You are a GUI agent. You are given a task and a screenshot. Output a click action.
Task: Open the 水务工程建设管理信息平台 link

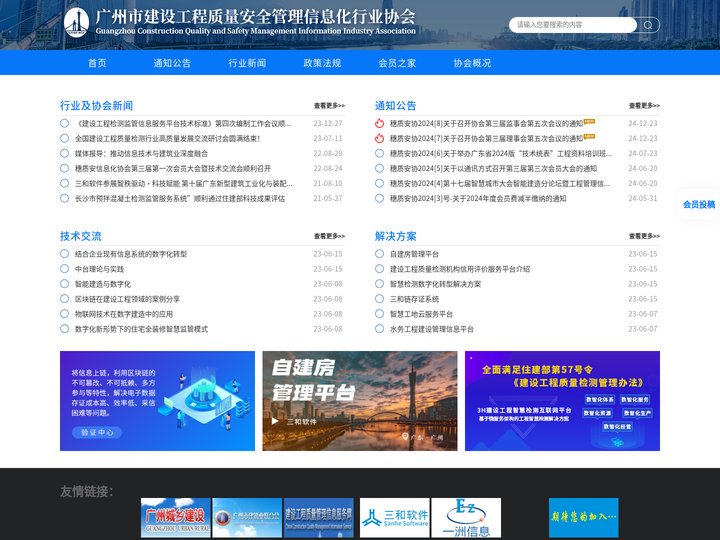click(x=432, y=329)
